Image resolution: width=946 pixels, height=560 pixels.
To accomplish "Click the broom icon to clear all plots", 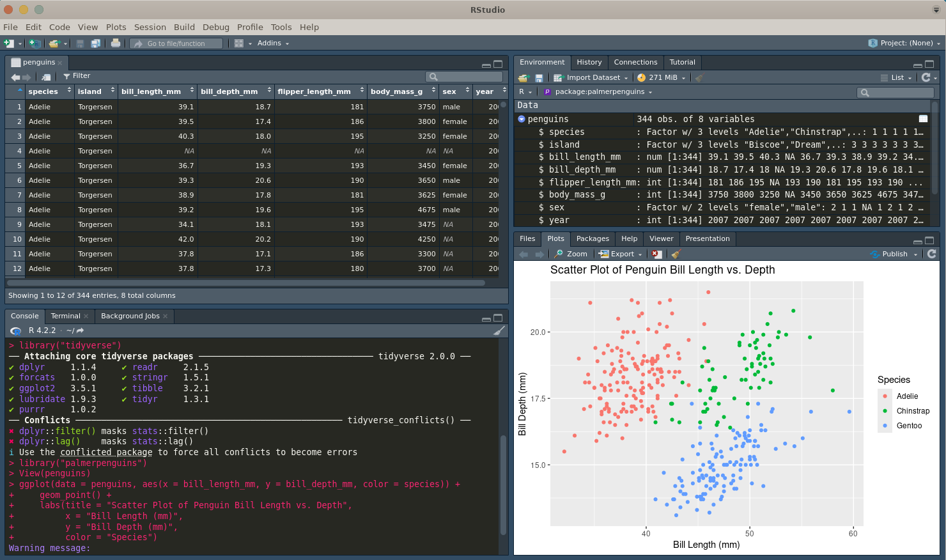I will click(x=676, y=254).
